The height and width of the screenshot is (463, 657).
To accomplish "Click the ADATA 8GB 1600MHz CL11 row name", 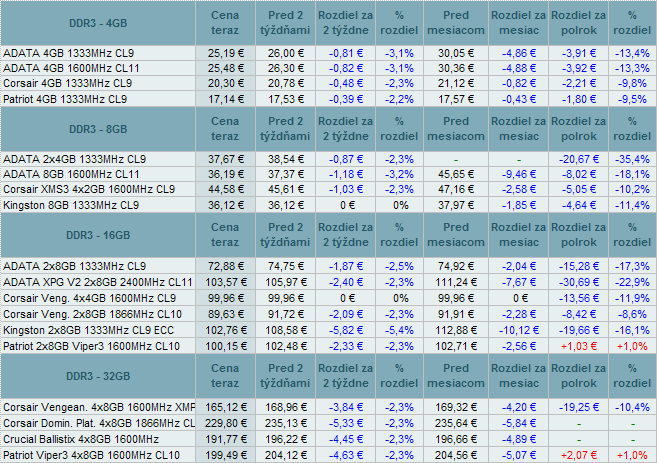I will (x=71, y=174).
